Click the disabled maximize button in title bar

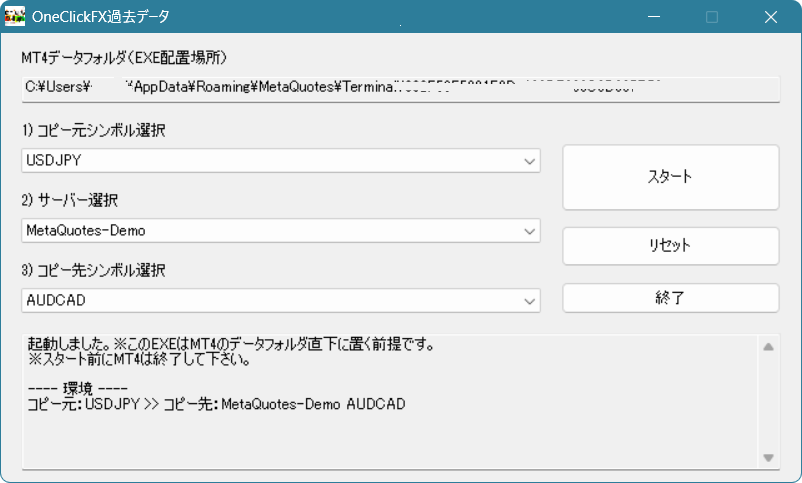pyautogui.click(x=712, y=16)
